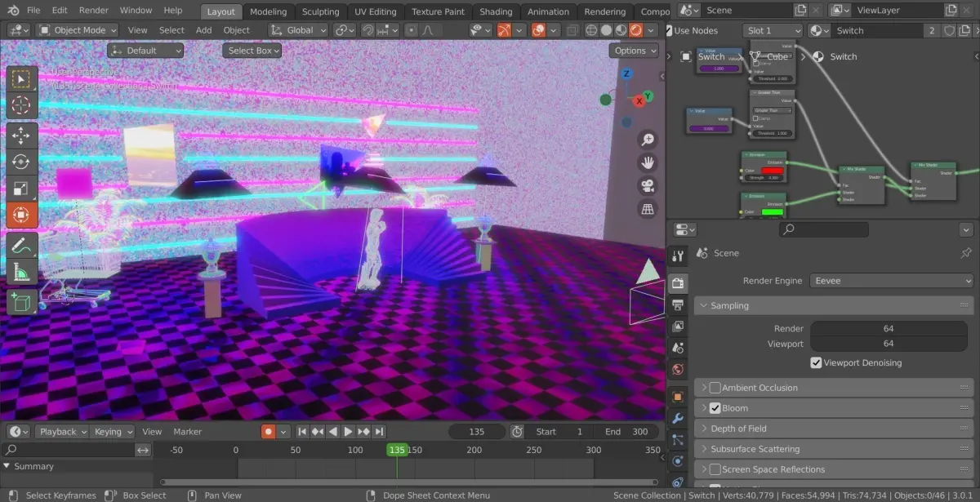Select the Scale tool

tap(21, 189)
